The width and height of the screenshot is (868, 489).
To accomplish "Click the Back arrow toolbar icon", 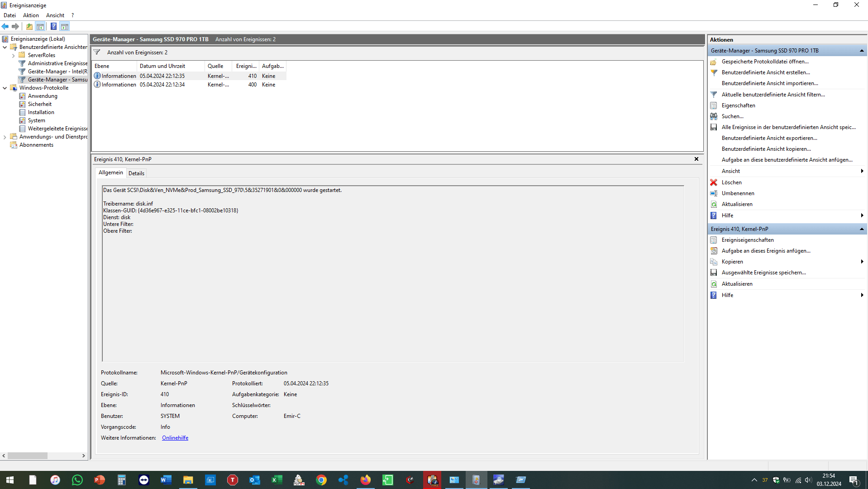I will (x=5, y=26).
